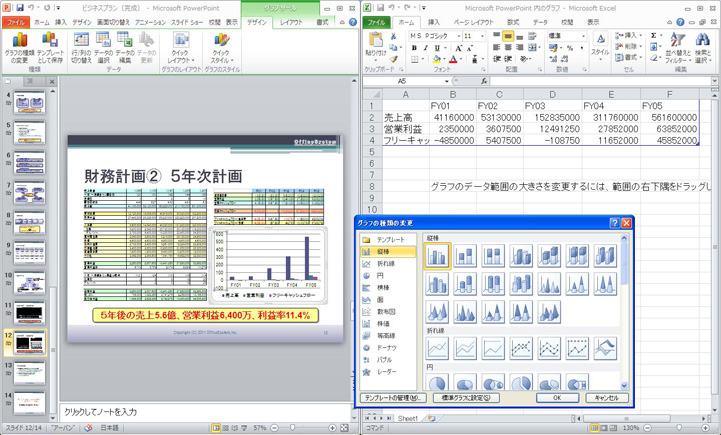This screenshot has width=721, height=435.
Task: Select cell containing 561600000 in Excel
Action: [669, 117]
